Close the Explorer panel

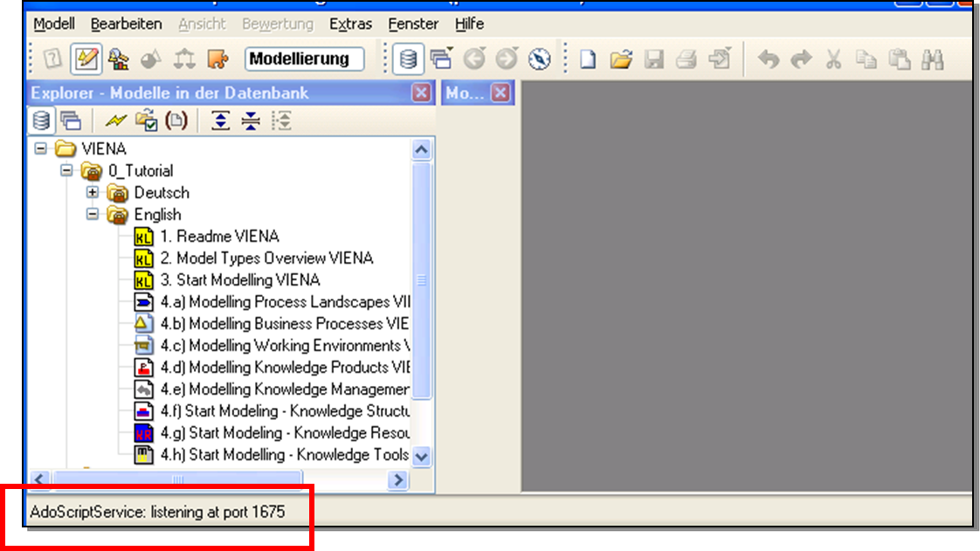pyautogui.click(x=421, y=93)
